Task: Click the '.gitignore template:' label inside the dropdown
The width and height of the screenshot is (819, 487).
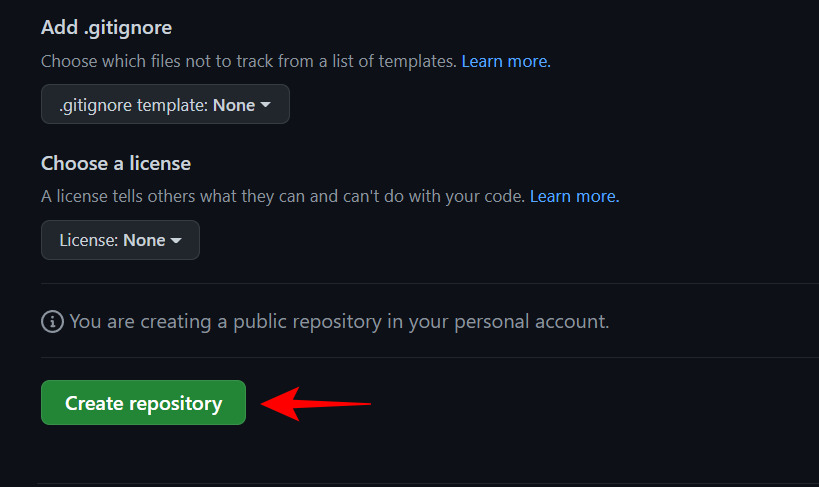Action: (133, 105)
